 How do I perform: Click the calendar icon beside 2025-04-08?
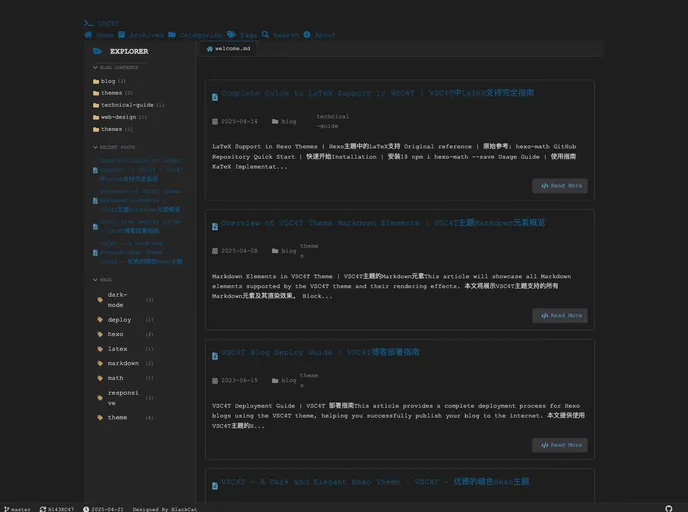pyautogui.click(x=215, y=251)
